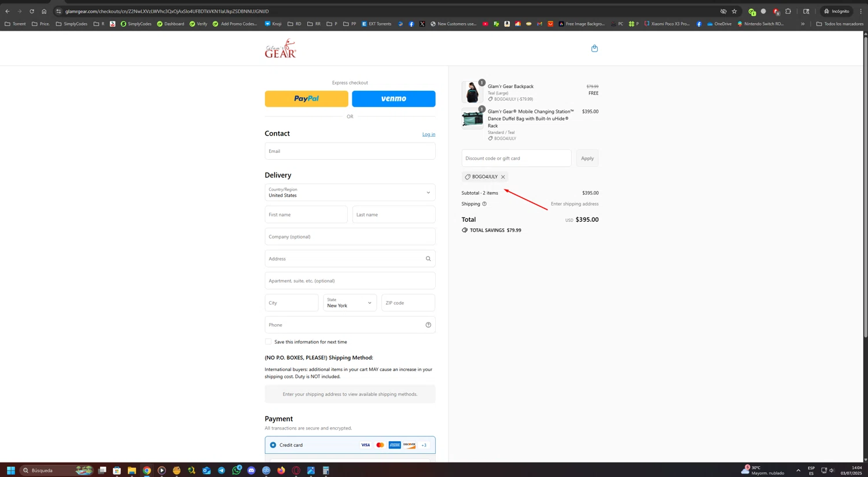This screenshot has width=868, height=477.
Task: Open the PP bookmarks folder
Action: click(x=350, y=24)
